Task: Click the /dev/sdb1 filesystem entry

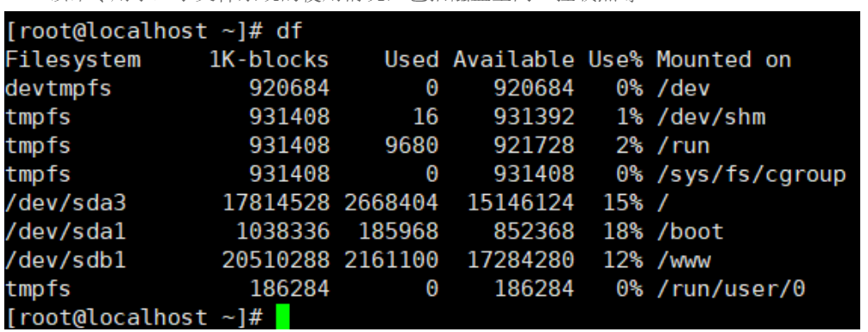Action: point(66,260)
